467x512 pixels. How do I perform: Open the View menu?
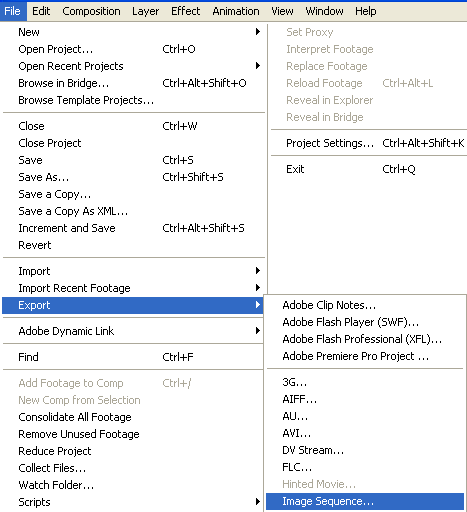pos(282,11)
